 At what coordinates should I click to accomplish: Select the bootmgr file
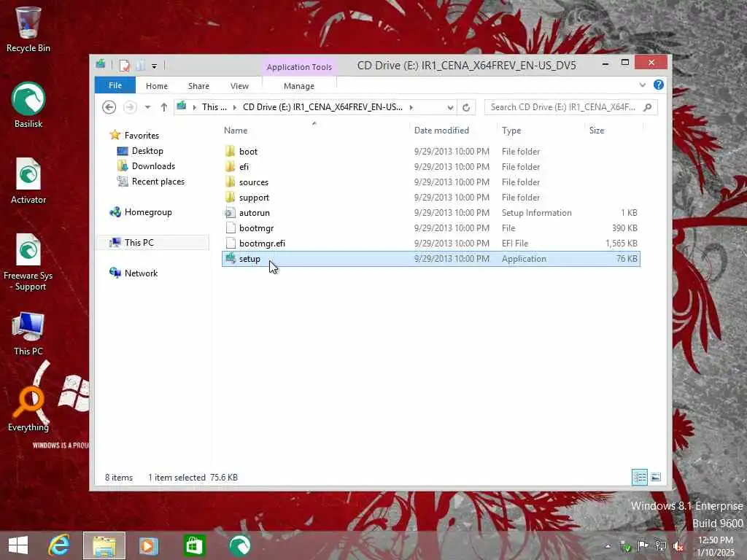pos(430,227)
